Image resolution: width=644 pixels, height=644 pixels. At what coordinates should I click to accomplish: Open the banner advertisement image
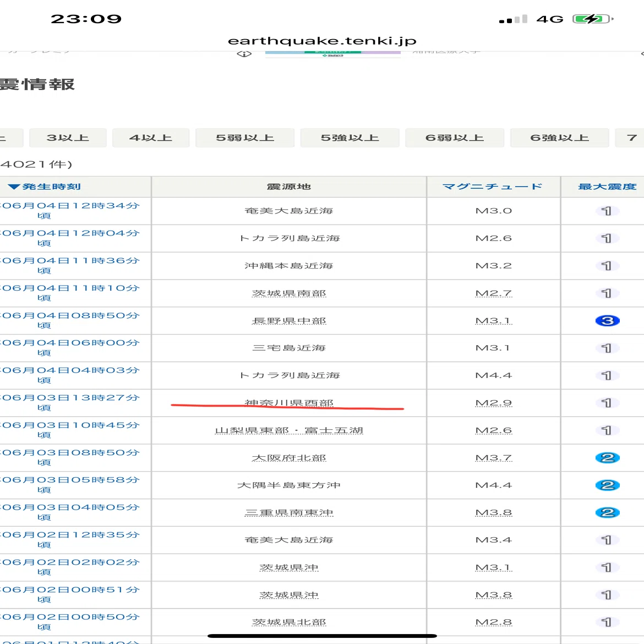click(x=332, y=54)
